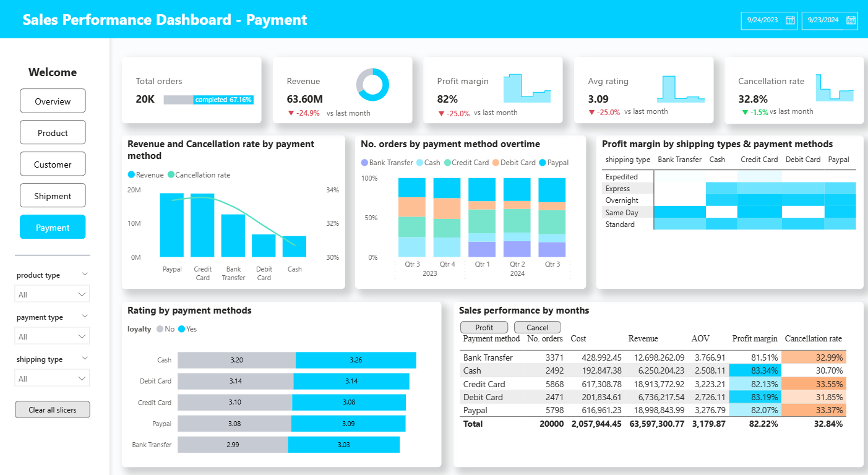Click the Revenue donut chart icon

pos(372,85)
